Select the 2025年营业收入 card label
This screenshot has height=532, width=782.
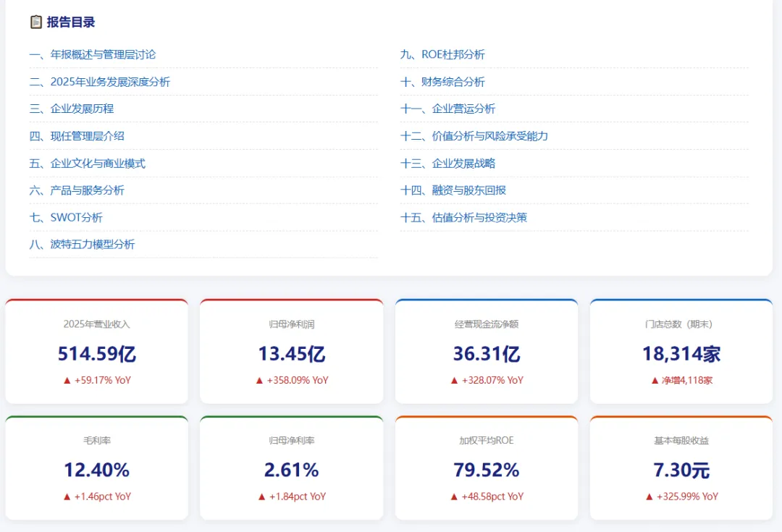click(x=97, y=324)
